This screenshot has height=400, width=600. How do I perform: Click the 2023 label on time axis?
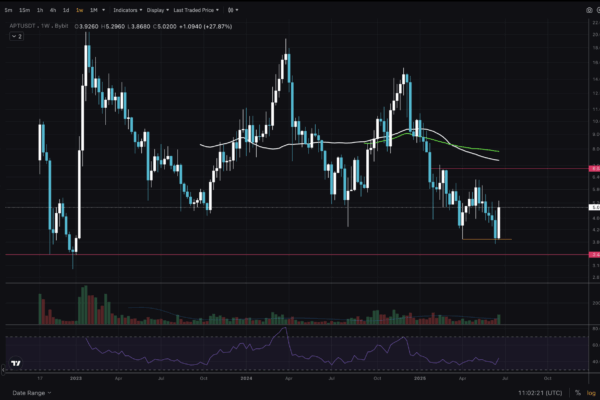(x=76, y=378)
